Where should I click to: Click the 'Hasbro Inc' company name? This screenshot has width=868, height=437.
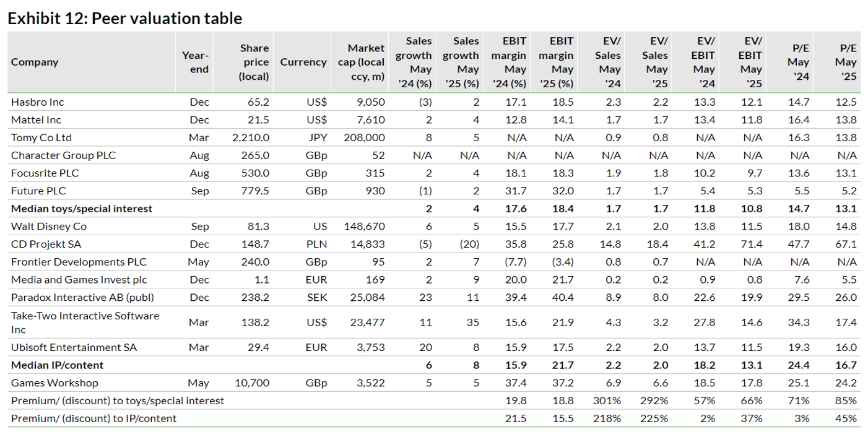[x=37, y=102]
